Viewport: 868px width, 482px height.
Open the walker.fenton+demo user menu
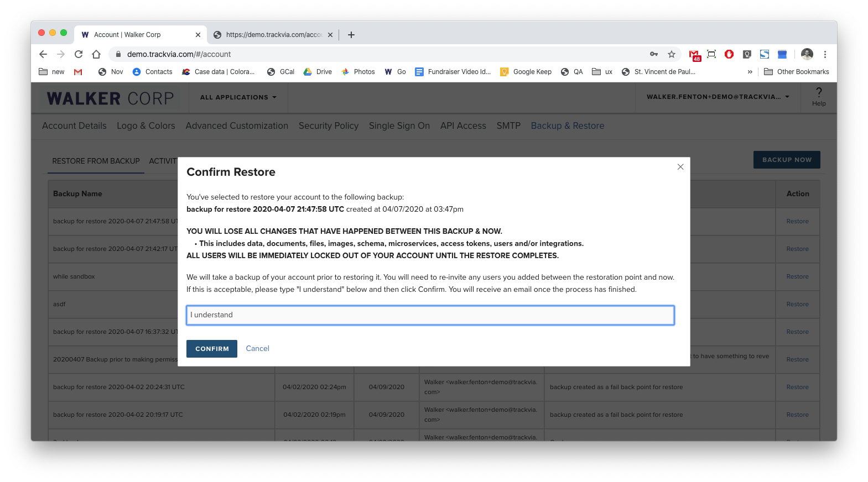(718, 97)
